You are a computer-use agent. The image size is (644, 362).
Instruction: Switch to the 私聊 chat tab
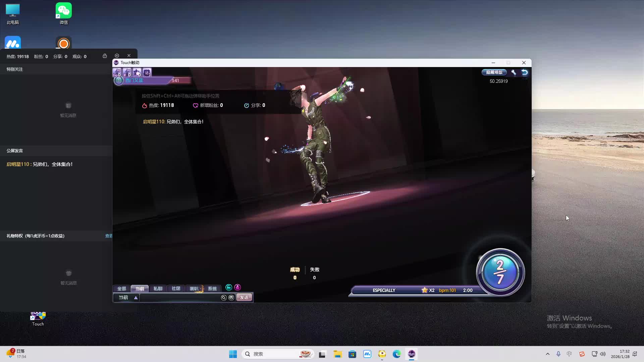tap(158, 289)
